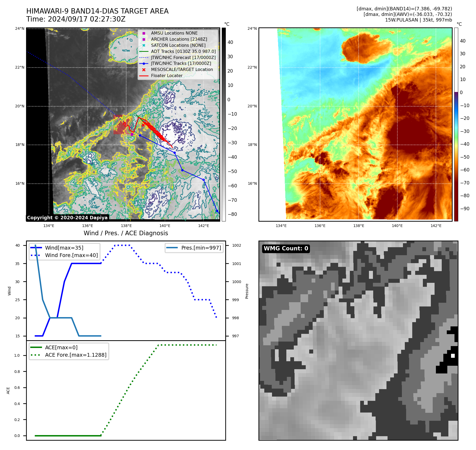Click the grayscale temperature colorbar
Viewport: 476px width, 450px height.
[224, 124]
